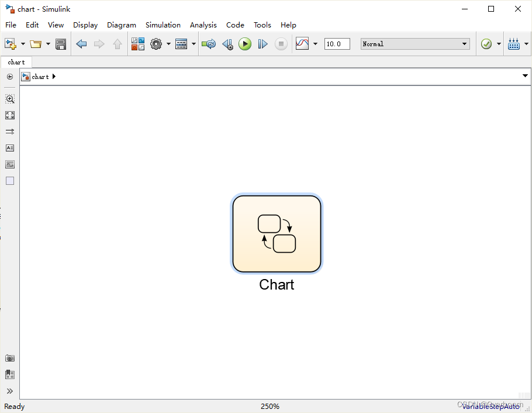This screenshot has width=532, height=413.
Task: Open Model Configuration Parameters gear icon
Action: pyautogui.click(x=157, y=43)
